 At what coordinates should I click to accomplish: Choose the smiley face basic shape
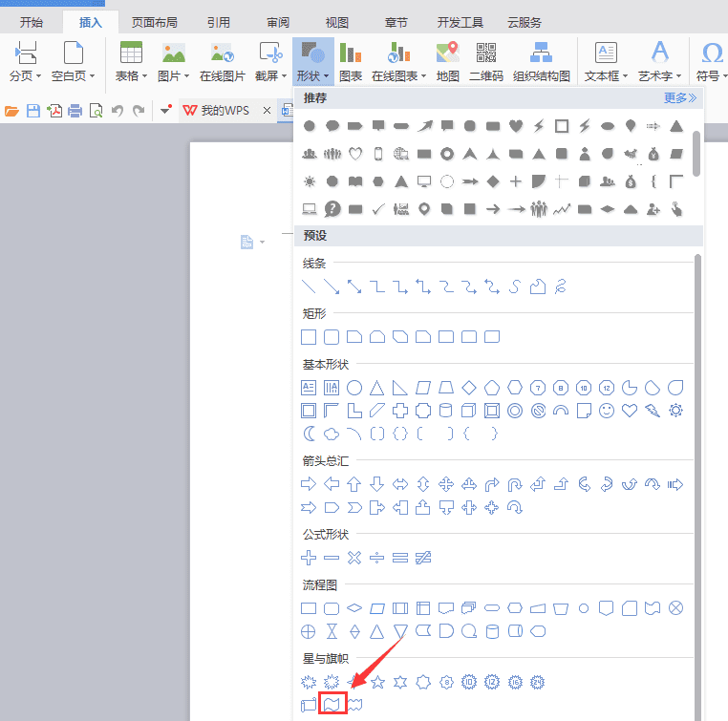(607, 411)
